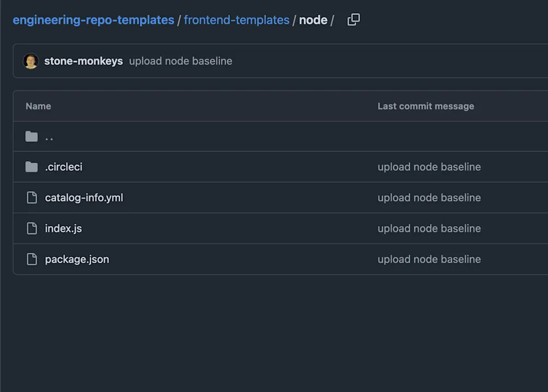Click the Name column header
This screenshot has height=392, width=548.
pyautogui.click(x=38, y=106)
